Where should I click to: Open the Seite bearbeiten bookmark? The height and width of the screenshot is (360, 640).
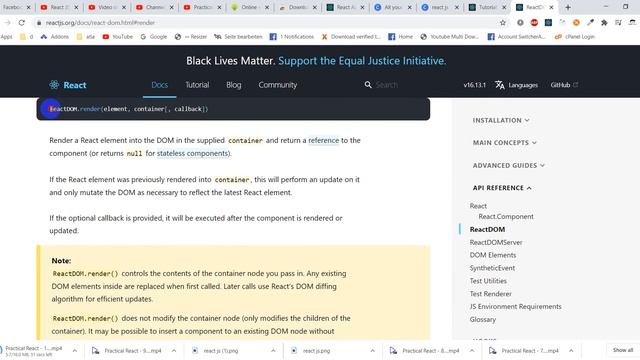coord(238,37)
